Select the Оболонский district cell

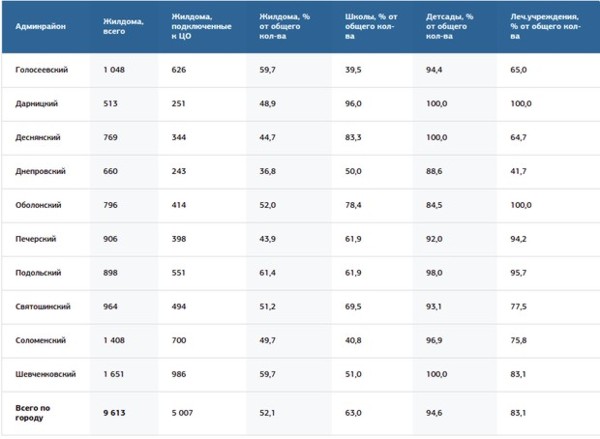click(38, 205)
